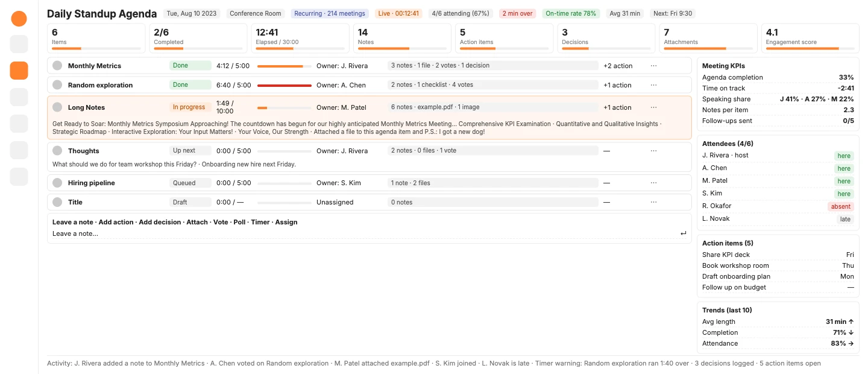Select the Book workshop room action item
The width and height of the screenshot is (868, 374).
[x=778, y=265]
